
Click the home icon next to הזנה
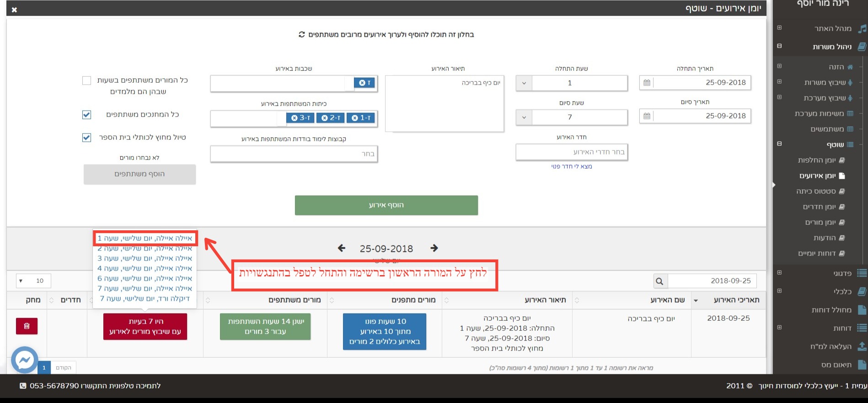point(850,67)
